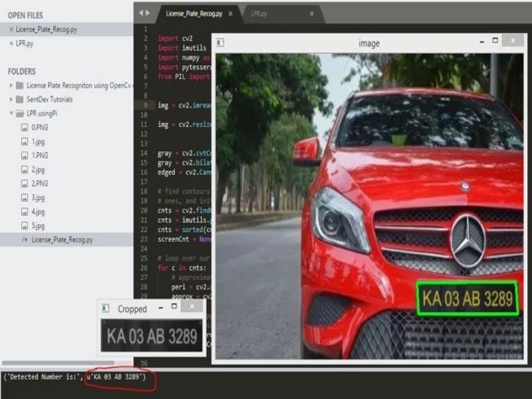The height and width of the screenshot is (399, 532).
Task: Open LPR.py from Open Files list
Action: [x=25, y=43]
